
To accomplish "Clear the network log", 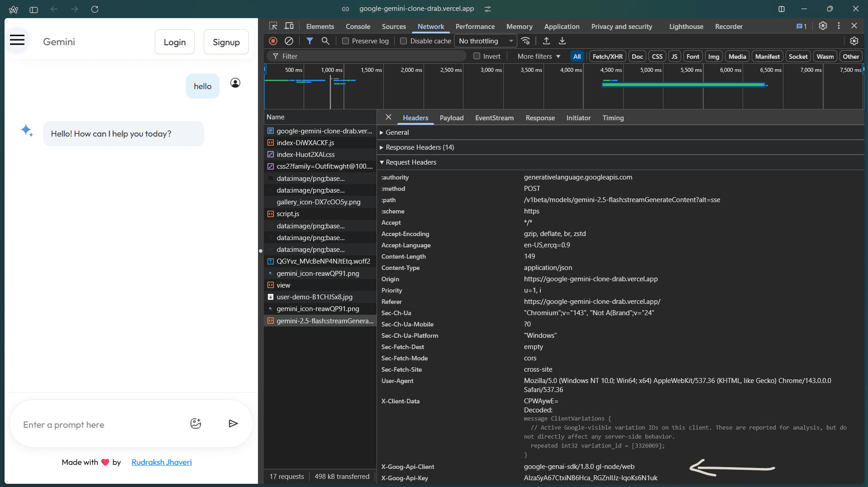I will pos(289,41).
